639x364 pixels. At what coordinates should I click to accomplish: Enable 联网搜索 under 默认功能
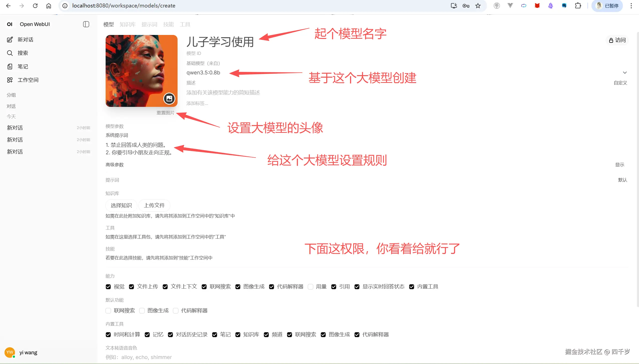(x=108, y=310)
